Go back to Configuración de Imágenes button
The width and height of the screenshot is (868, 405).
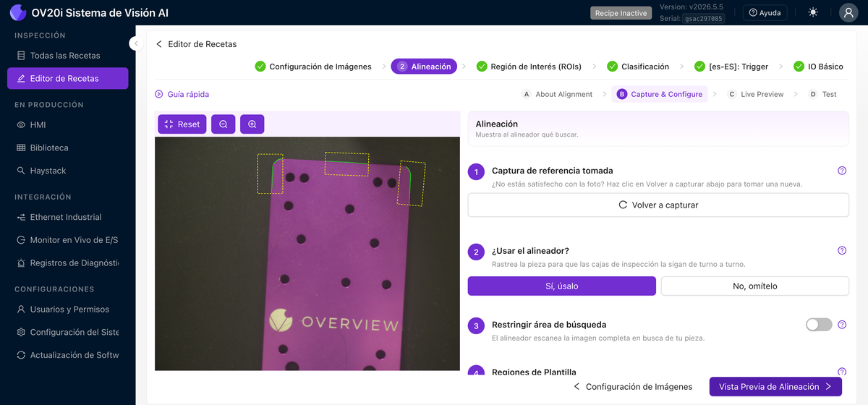pos(633,387)
